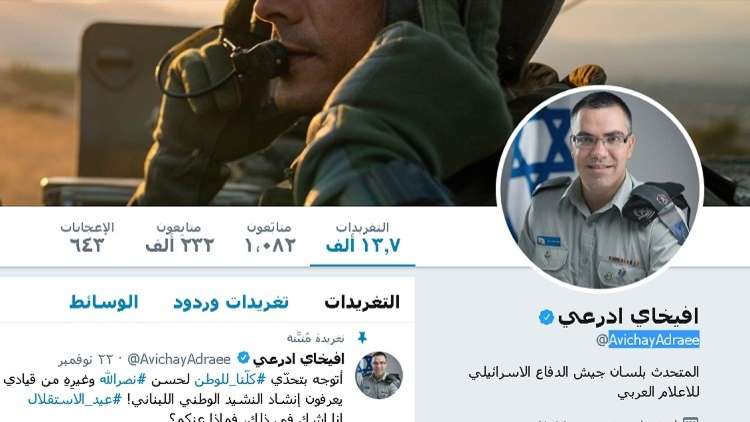Open the متابَعون 1,082 following stat
The height and width of the screenshot is (422, 750).
pos(269,238)
